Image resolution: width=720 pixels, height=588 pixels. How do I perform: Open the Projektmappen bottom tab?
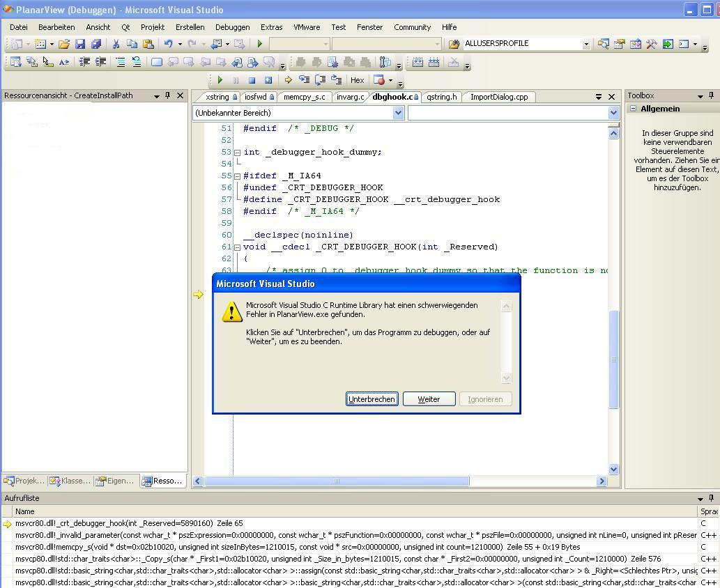click(x=24, y=481)
